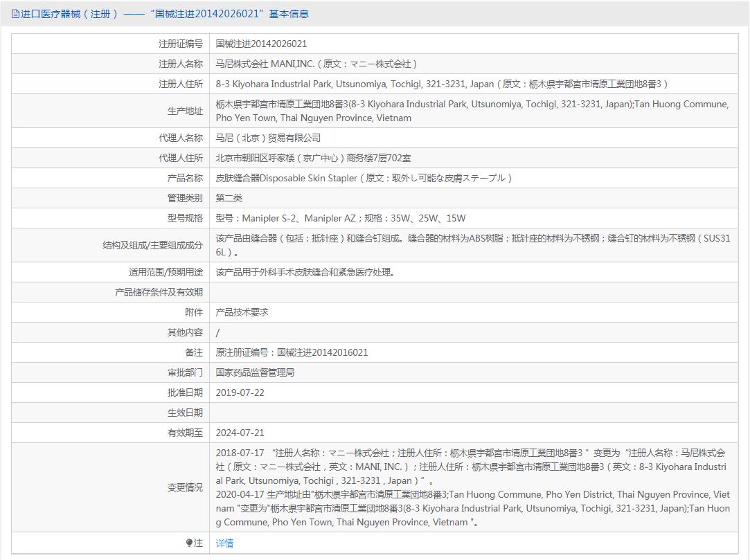Image resolution: width=750 pixels, height=560 pixels.
Task: Click the 代理人名称 label
Action: click(x=180, y=138)
